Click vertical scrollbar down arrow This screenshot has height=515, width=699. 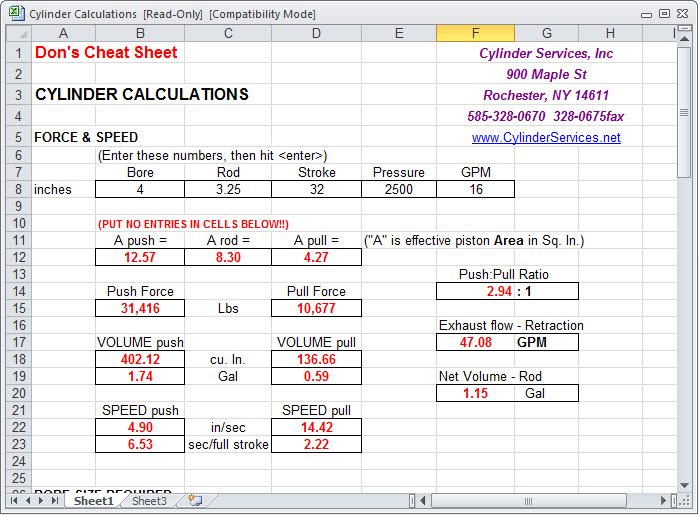coord(684,486)
